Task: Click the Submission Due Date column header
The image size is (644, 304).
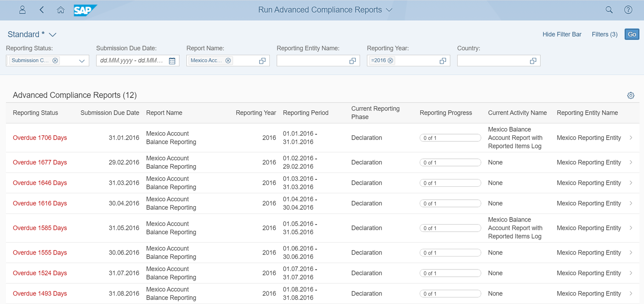Action: [x=110, y=113]
